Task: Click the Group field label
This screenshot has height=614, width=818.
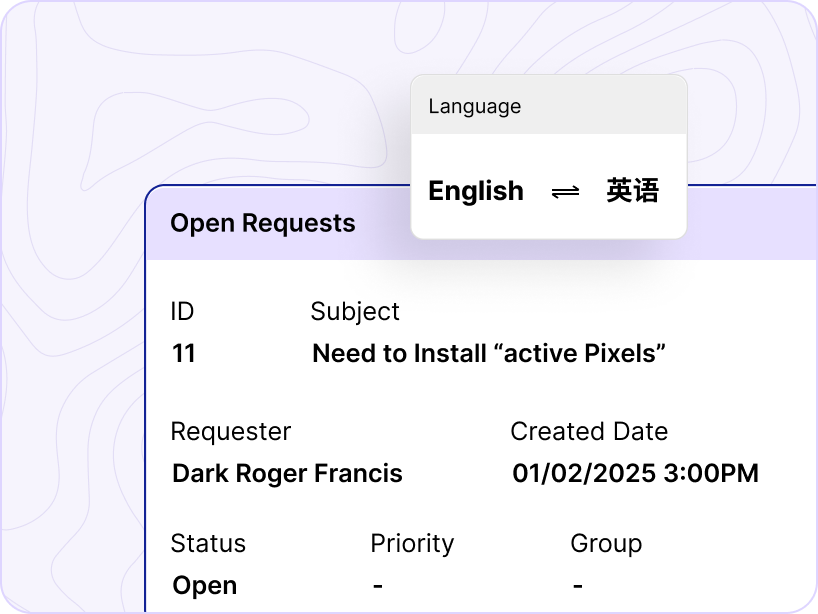Action: tap(606, 544)
